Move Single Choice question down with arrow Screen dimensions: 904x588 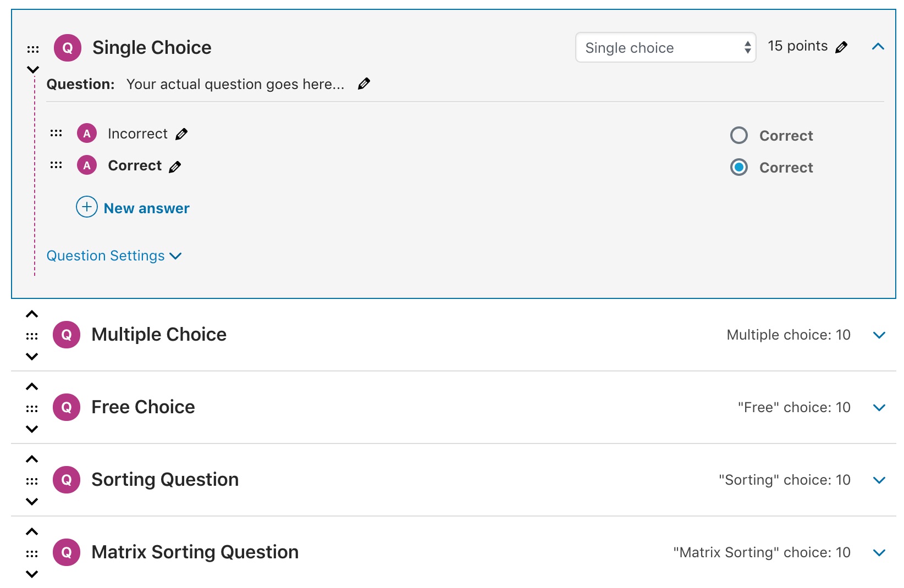pyautogui.click(x=33, y=70)
